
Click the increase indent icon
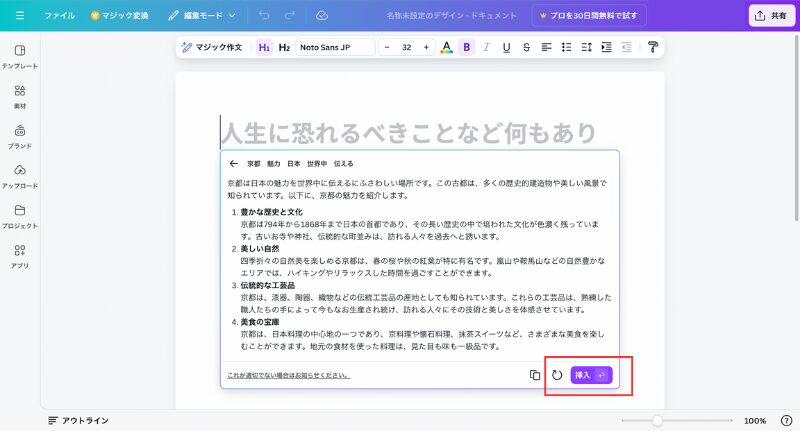606,47
